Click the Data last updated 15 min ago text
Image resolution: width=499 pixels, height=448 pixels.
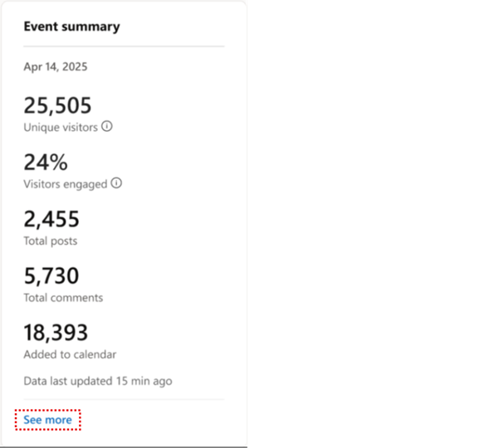[98, 381]
